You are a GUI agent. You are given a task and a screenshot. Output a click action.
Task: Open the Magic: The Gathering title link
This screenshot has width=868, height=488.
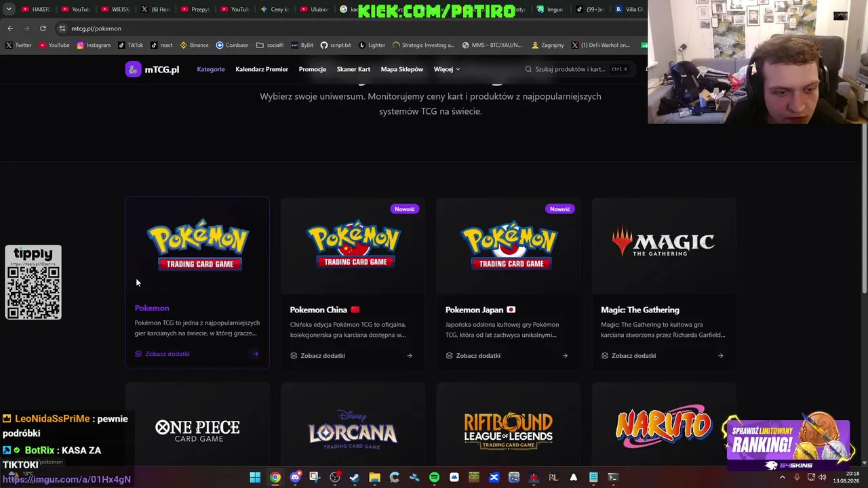tap(640, 310)
